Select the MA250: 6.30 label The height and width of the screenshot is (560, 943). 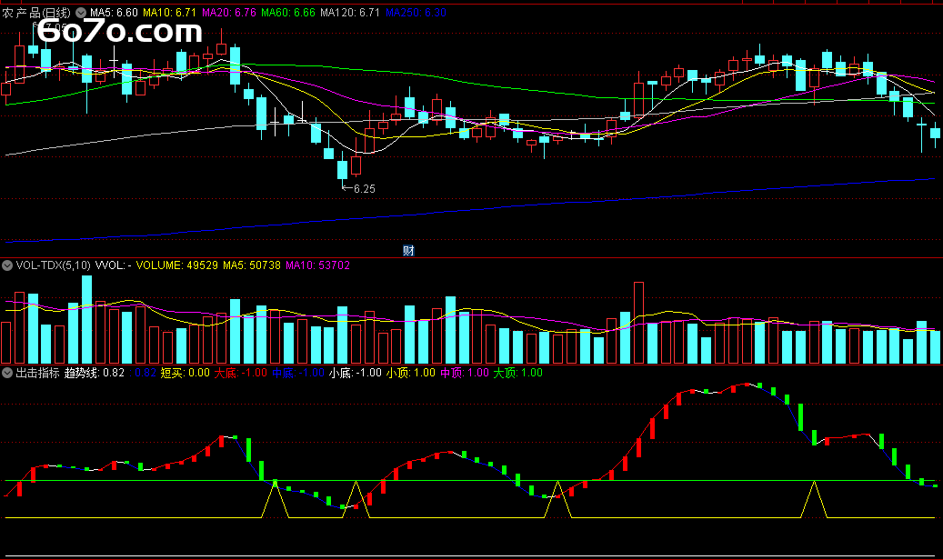pos(416,13)
